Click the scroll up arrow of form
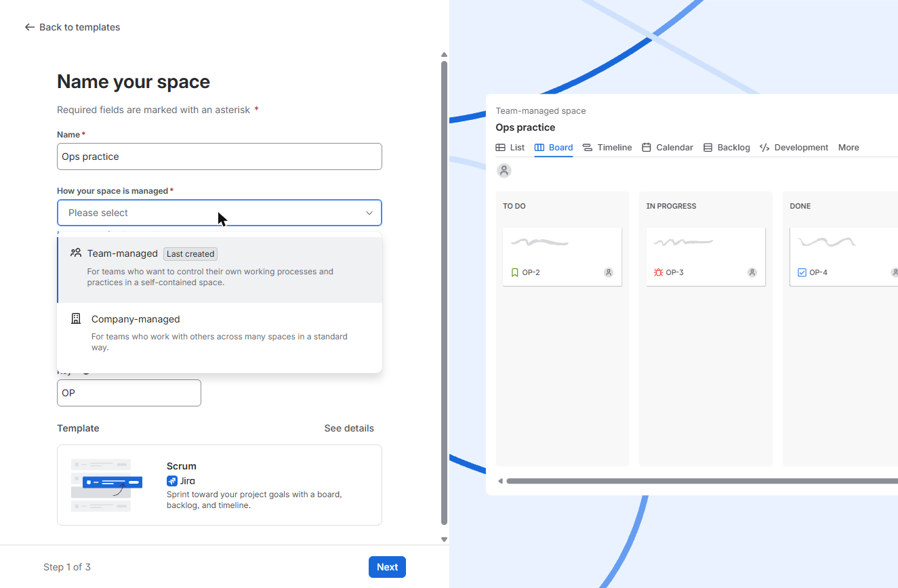The width and height of the screenshot is (898, 588). (x=445, y=55)
